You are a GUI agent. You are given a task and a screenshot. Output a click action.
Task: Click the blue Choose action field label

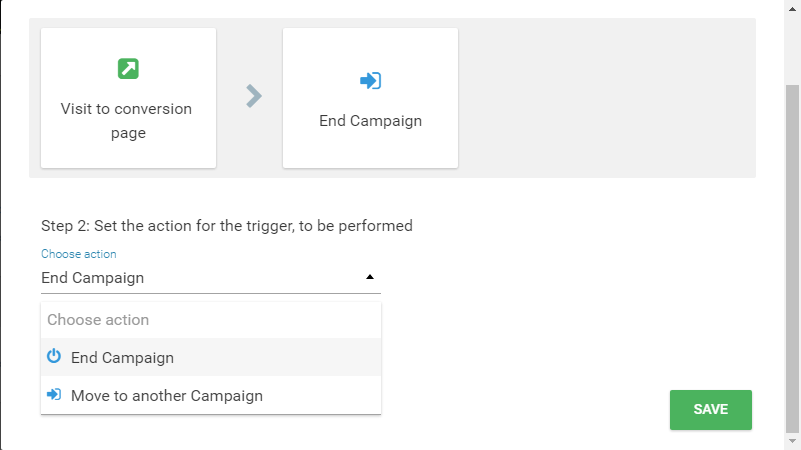click(x=79, y=254)
